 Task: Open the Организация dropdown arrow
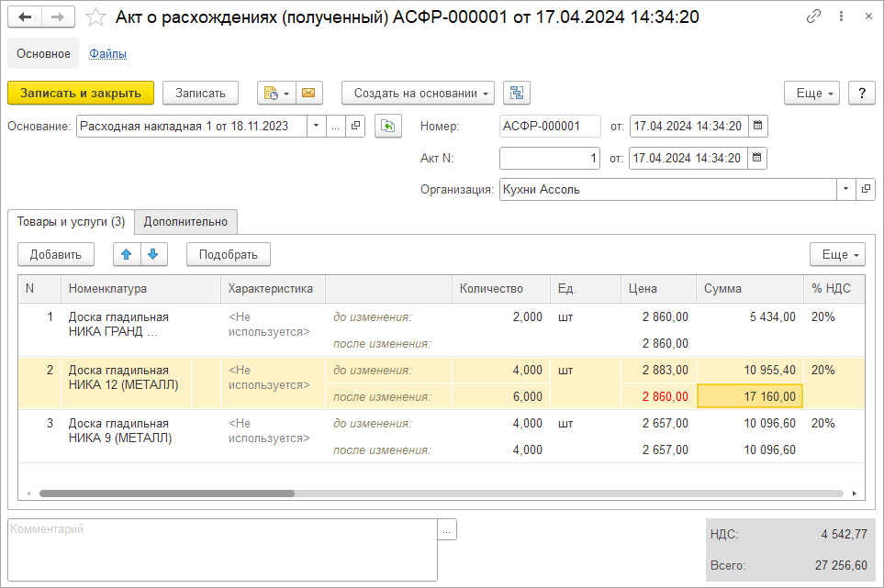[x=845, y=190]
